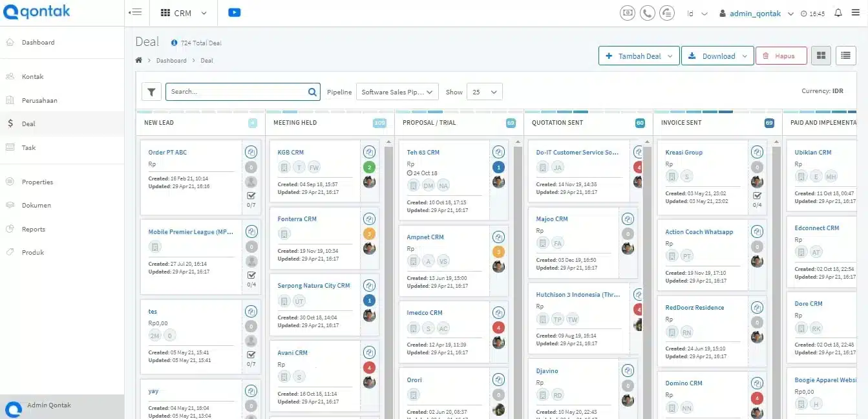This screenshot has height=419, width=868.
Task: Open Kontak in the sidebar
Action: (33, 76)
